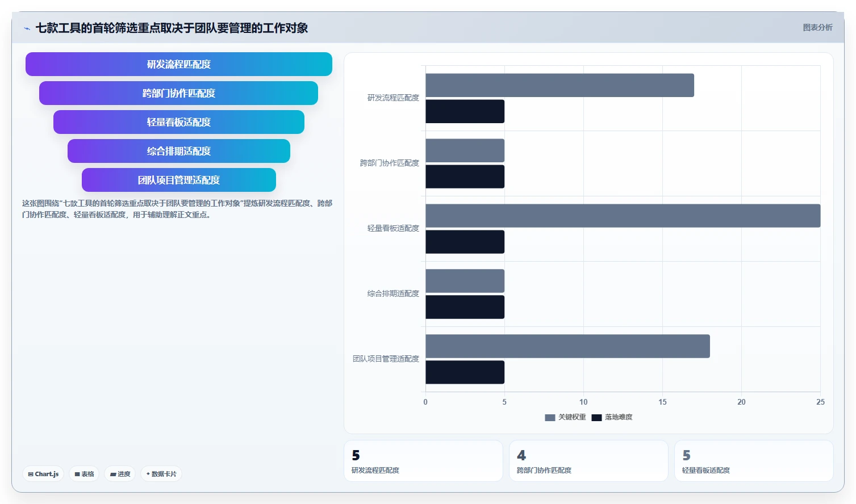Click 研发流程匹配度 gray 关键权重 bar
The height and width of the screenshot is (504, 856).
559,85
